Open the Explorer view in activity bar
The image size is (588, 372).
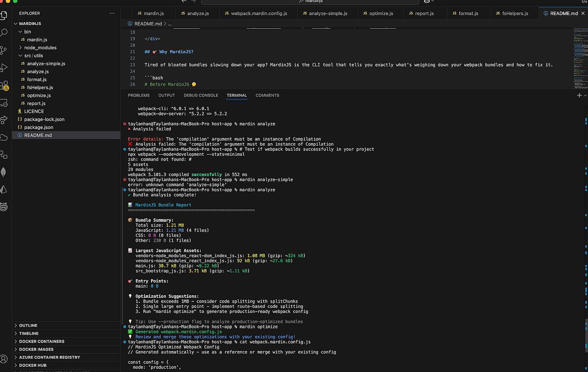click(4, 16)
